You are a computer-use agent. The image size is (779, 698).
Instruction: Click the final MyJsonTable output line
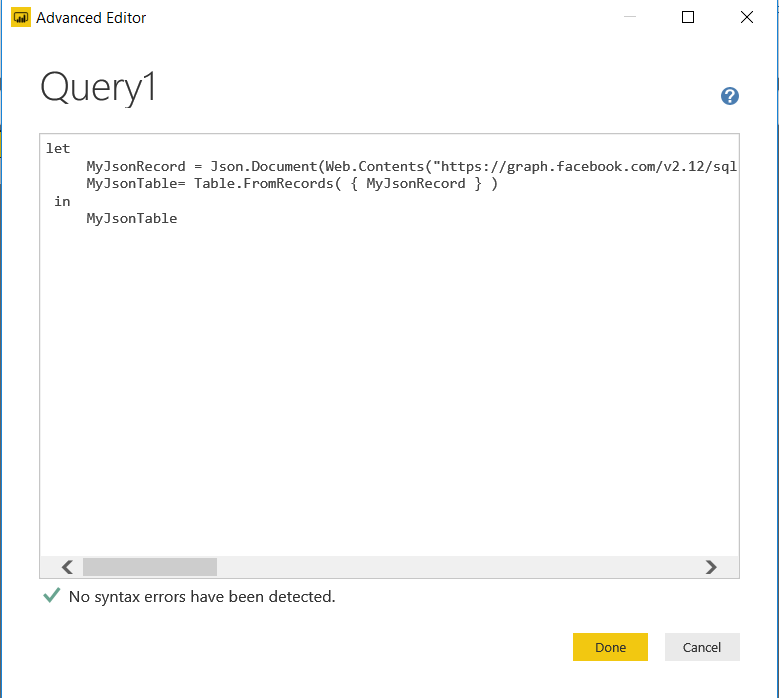click(132, 218)
